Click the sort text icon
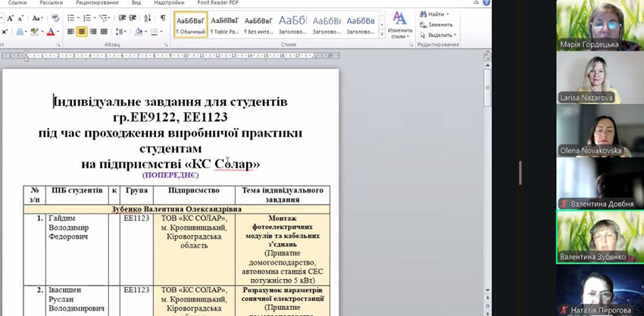This screenshot has width=644, height=316. [x=148, y=17]
